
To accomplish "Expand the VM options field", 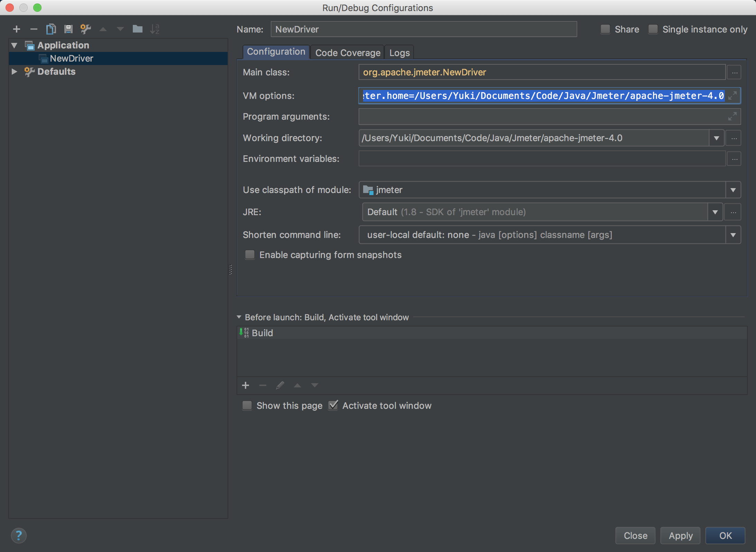I will tap(732, 96).
